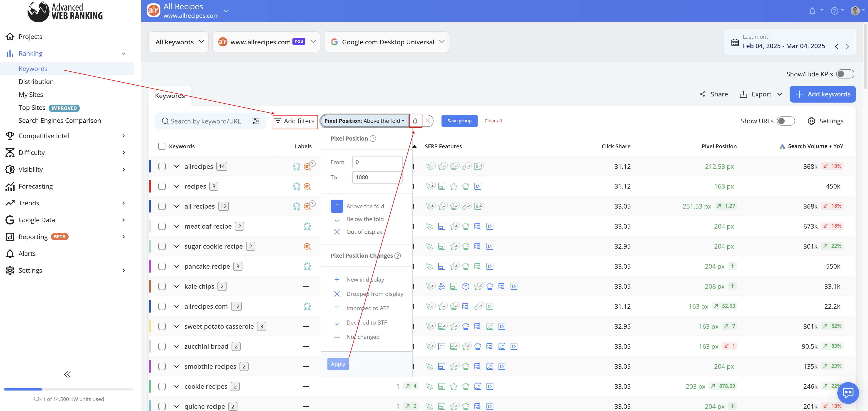Open the Export dropdown arrow

tap(779, 94)
